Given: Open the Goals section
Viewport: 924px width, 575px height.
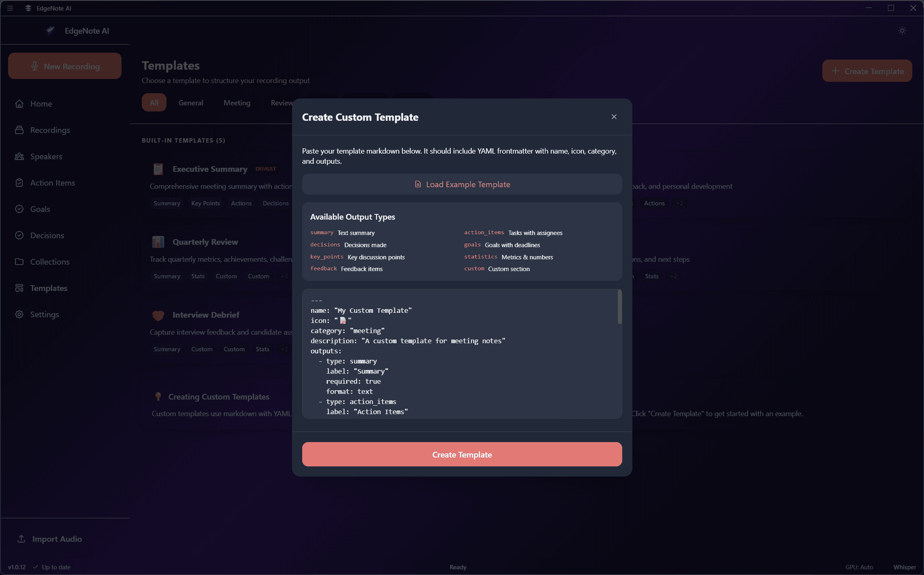Looking at the screenshot, I should [x=40, y=209].
